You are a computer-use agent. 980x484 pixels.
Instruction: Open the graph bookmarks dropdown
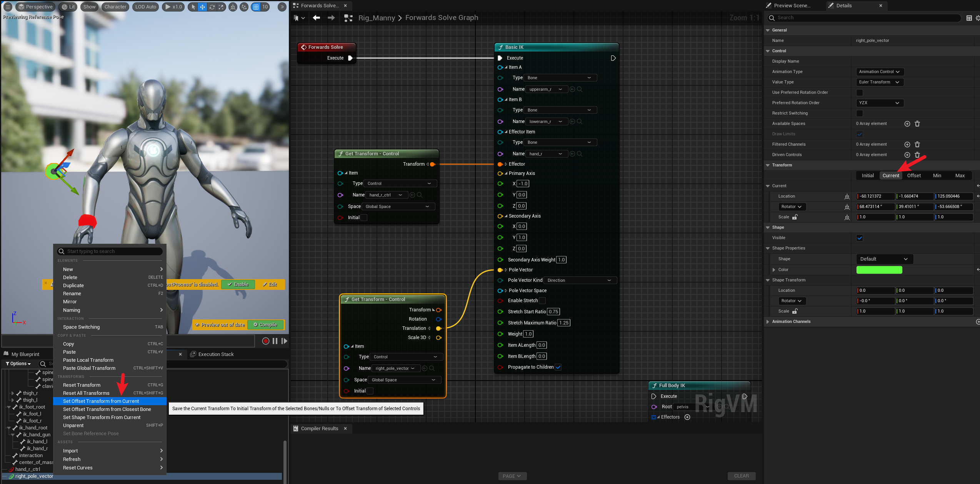(x=299, y=18)
